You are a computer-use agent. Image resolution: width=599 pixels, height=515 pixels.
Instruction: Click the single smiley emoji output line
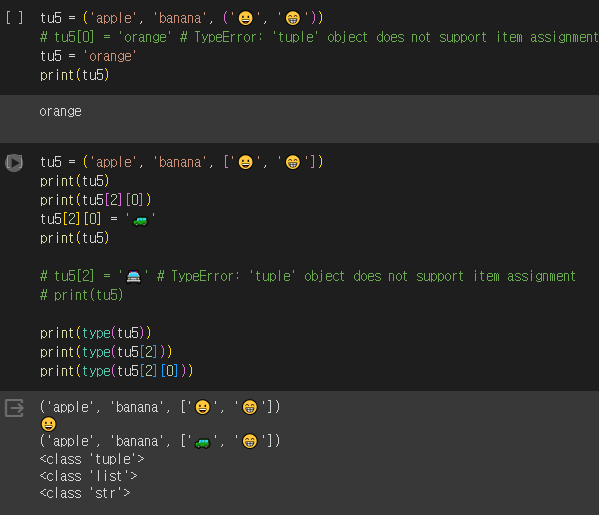49,424
